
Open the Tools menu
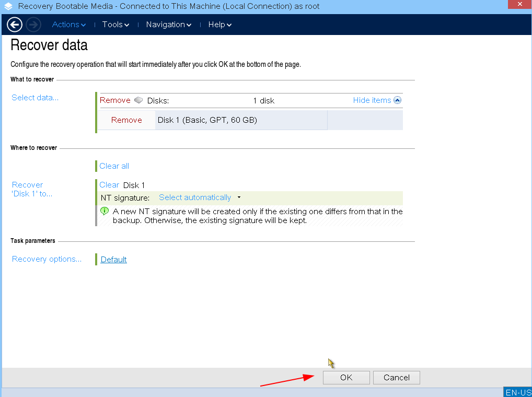115,25
